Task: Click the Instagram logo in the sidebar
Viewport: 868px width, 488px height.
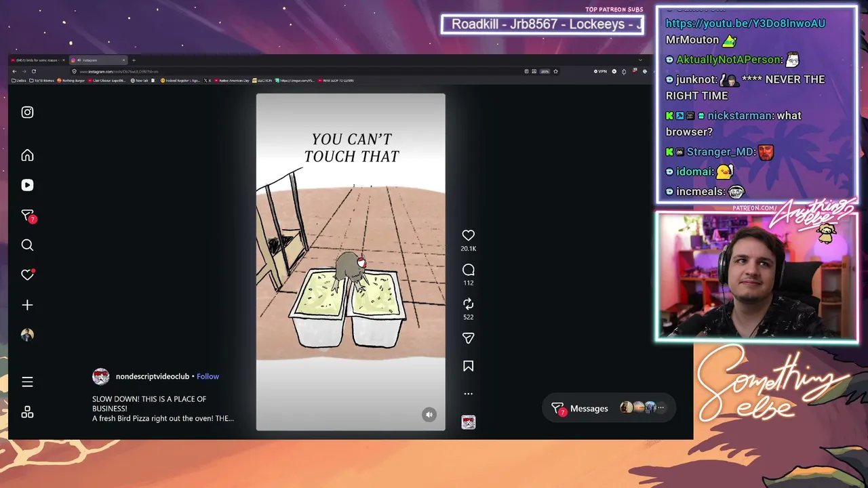Action: click(x=27, y=113)
